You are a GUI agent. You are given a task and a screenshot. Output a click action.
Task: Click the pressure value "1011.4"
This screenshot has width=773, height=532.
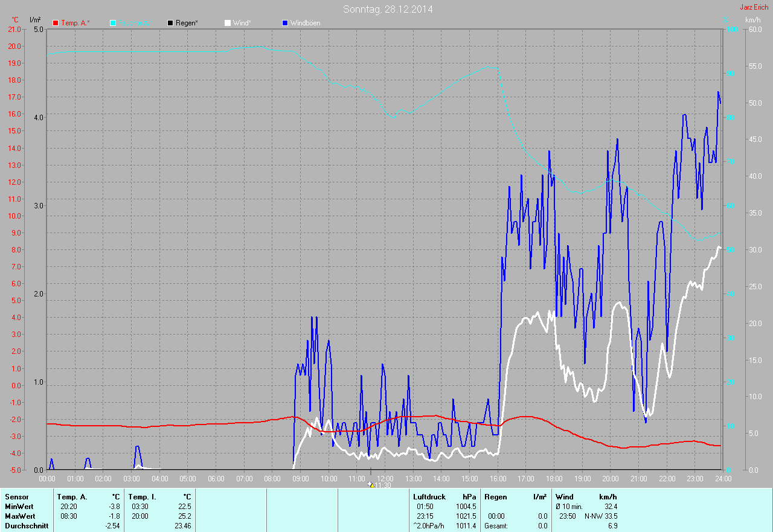point(466,526)
